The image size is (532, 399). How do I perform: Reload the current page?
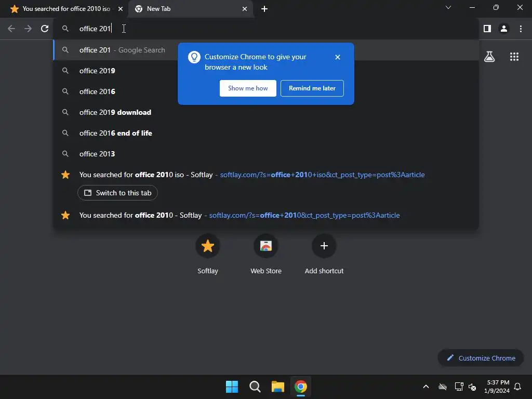[45, 29]
